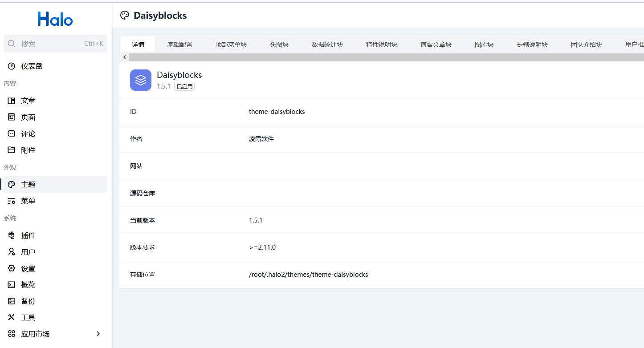
Task: Go to the 团队介绍块 tab
Action: (x=587, y=45)
